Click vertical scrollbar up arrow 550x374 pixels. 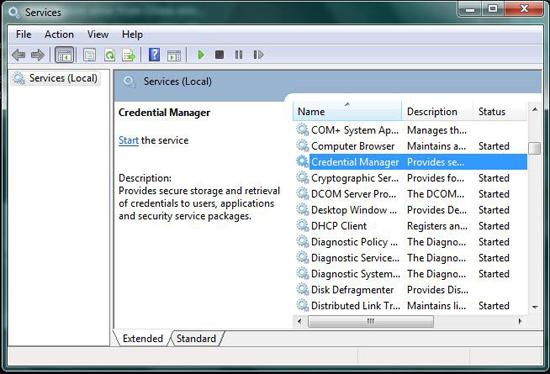[535, 110]
